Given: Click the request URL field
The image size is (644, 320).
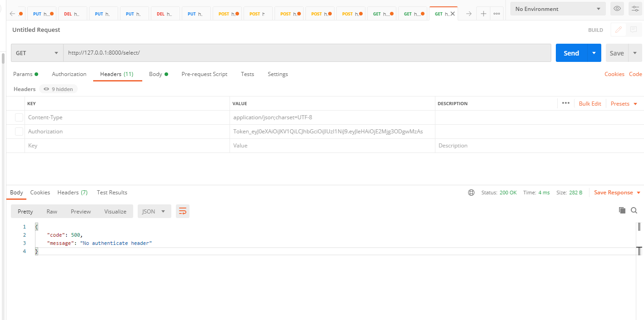Looking at the screenshot, I should pos(307,53).
